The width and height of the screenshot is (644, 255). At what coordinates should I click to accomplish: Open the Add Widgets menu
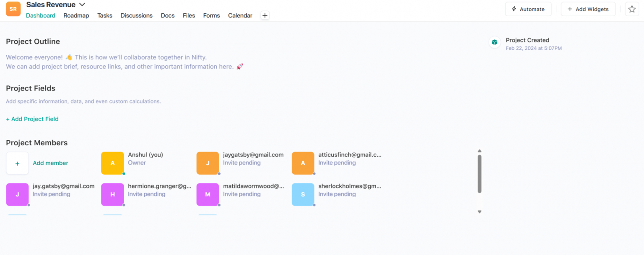(588, 9)
